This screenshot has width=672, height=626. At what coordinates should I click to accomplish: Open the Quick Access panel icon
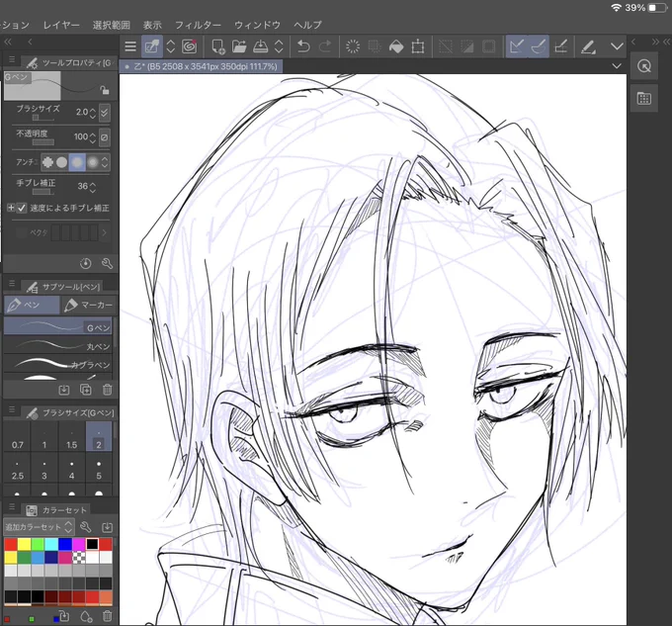[x=644, y=66]
